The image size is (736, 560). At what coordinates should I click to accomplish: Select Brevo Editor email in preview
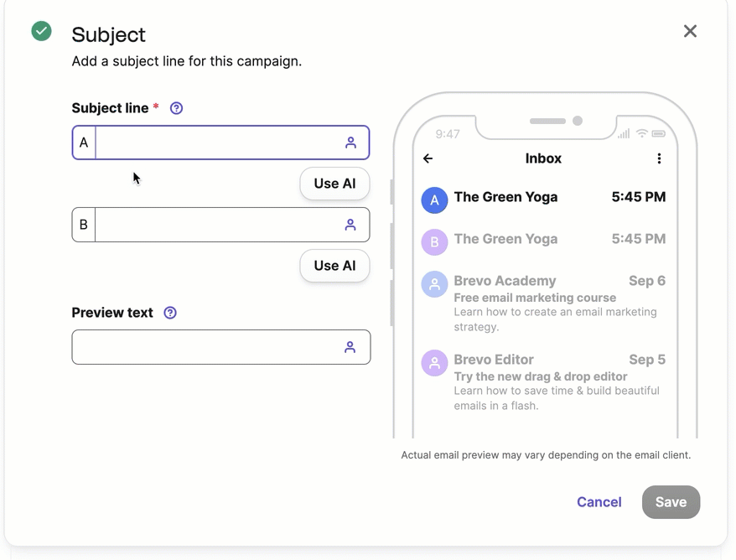click(x=545, y=381)
